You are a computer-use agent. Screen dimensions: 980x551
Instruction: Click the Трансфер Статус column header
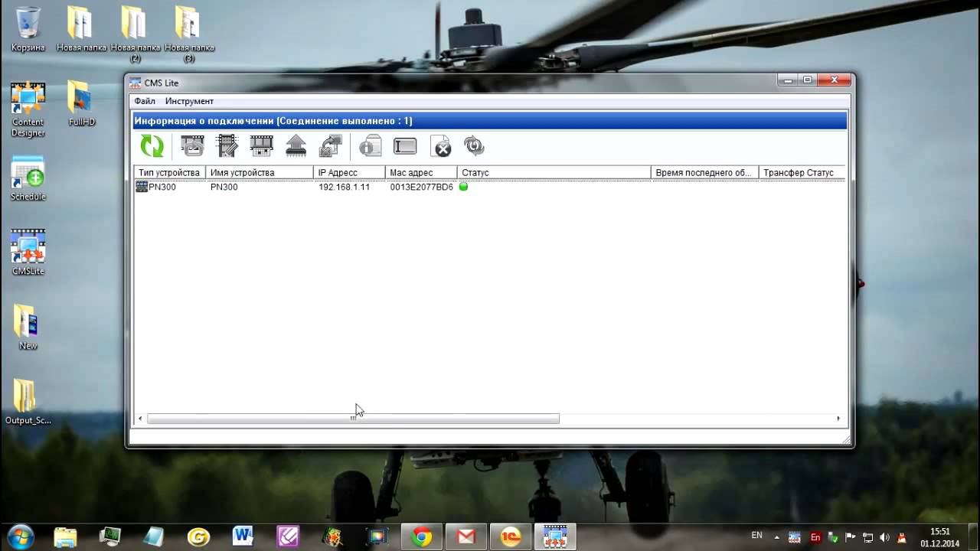point(802,173)
